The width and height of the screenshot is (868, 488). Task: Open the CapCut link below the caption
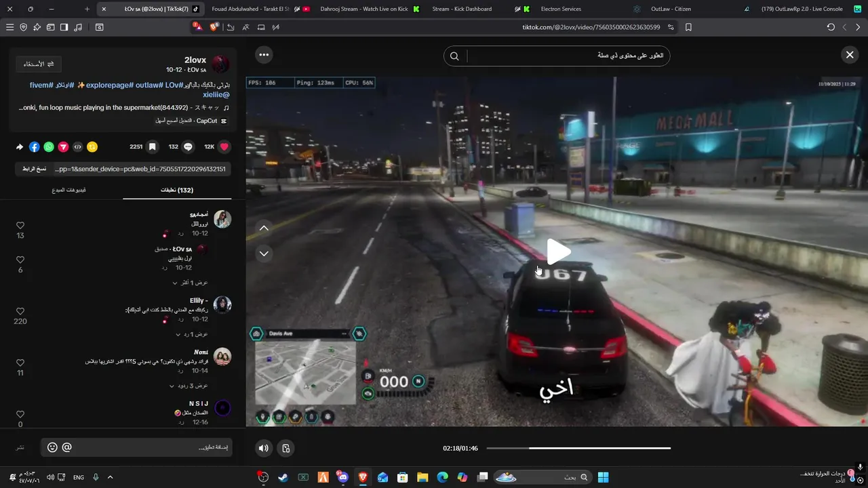tap(191, 121)
